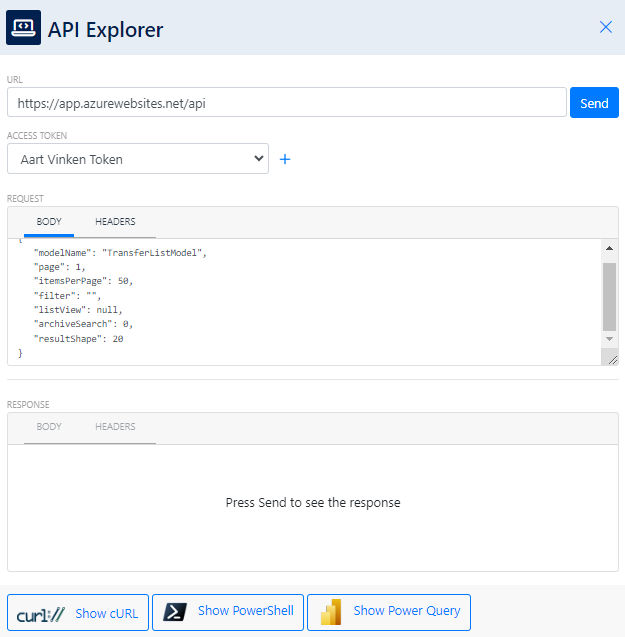Viewport: 625px width, 637px height.
Task: Open the response BODY tab
Action: click(x=49, y=427)
